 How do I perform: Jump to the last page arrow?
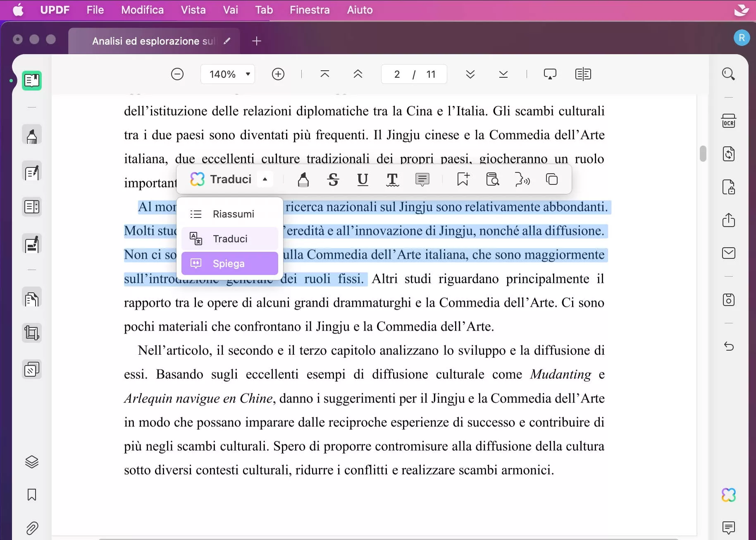point(503,74)
